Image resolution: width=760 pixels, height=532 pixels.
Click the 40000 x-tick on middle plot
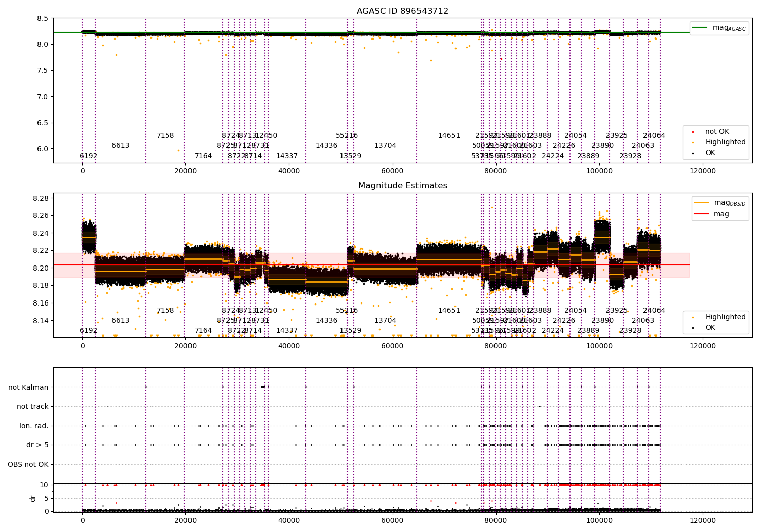289,346
